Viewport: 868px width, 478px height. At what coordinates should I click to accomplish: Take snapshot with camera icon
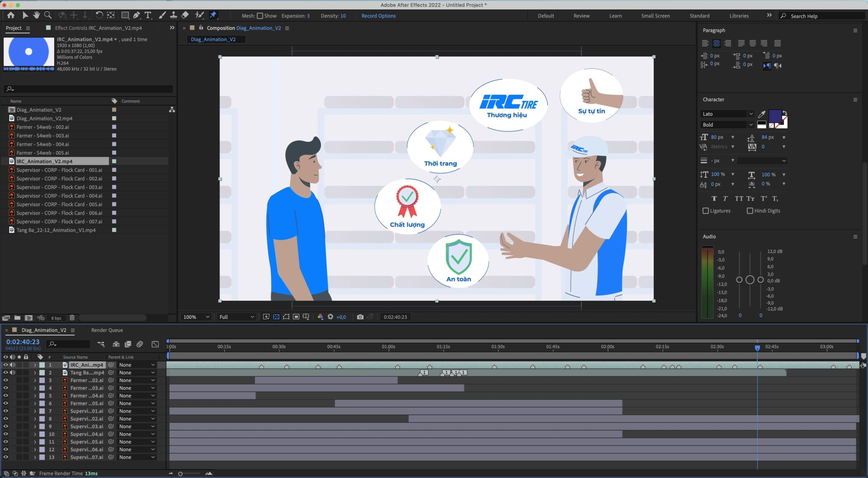tap(360, 317)
